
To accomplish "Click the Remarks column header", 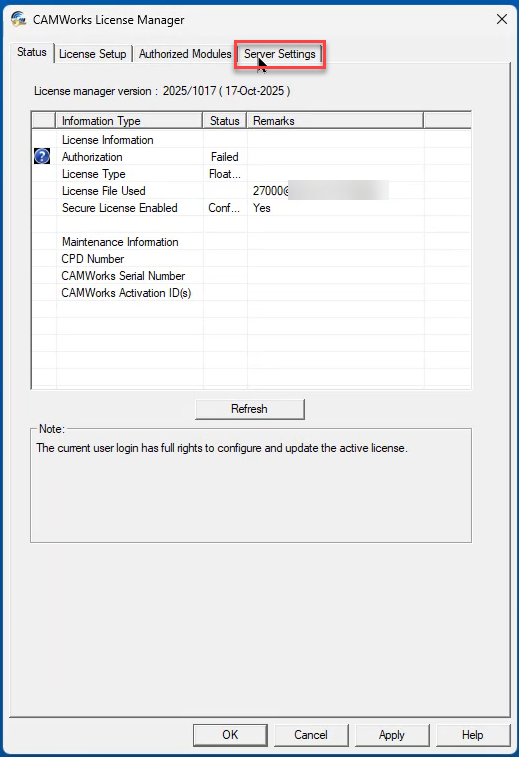I will tap(336, 121).
